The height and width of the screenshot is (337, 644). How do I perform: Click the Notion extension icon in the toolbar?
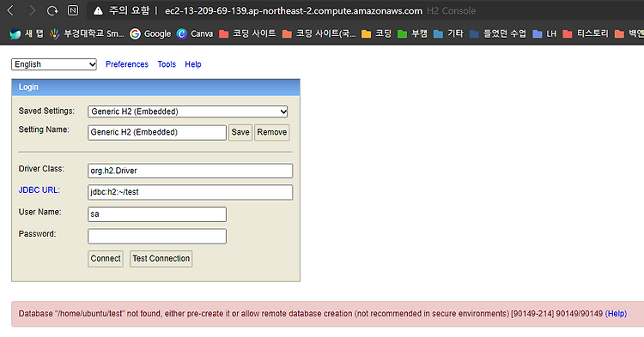tap(73, 10)
